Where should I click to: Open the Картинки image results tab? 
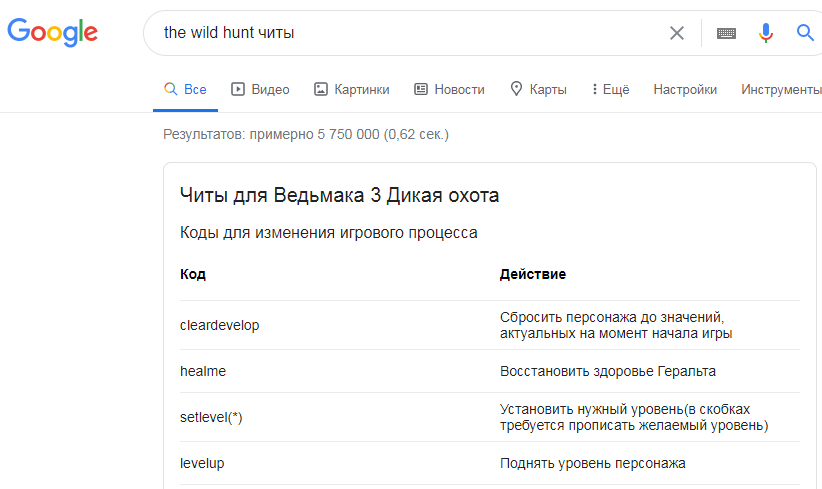tap(351, 89)
